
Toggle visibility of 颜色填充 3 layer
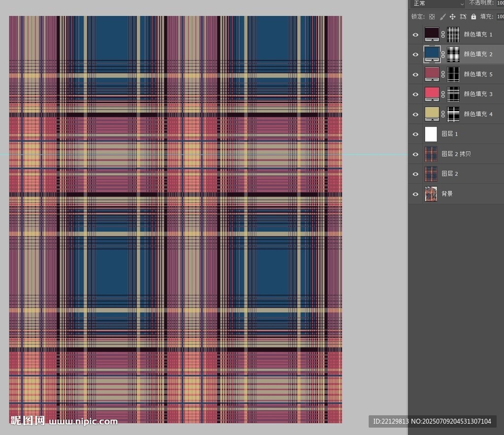coord(415,95)
